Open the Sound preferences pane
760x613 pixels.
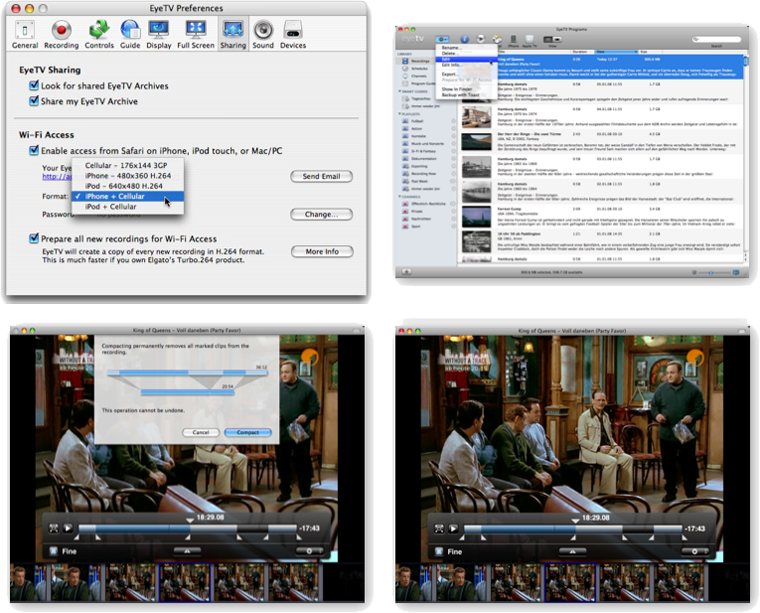(263, 34)
